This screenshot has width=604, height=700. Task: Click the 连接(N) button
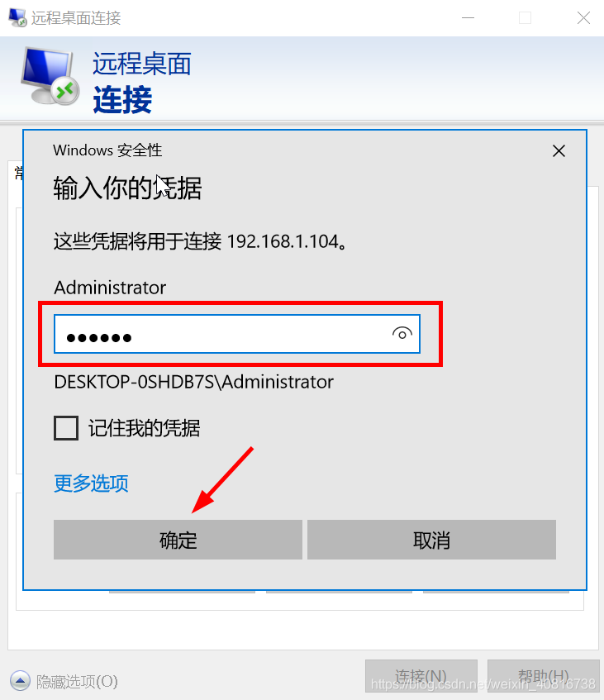click(421, 676)
